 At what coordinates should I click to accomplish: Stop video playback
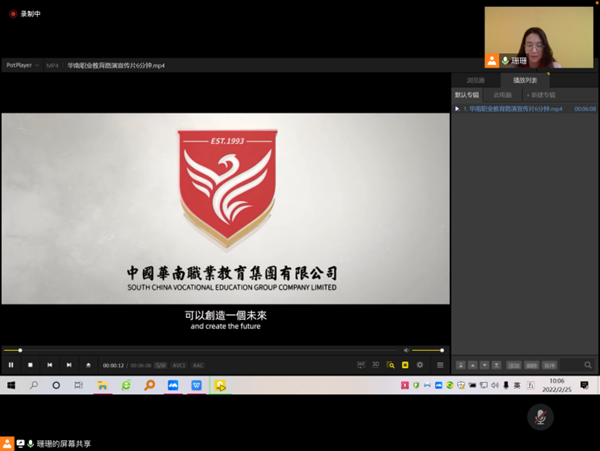point(30,365)
